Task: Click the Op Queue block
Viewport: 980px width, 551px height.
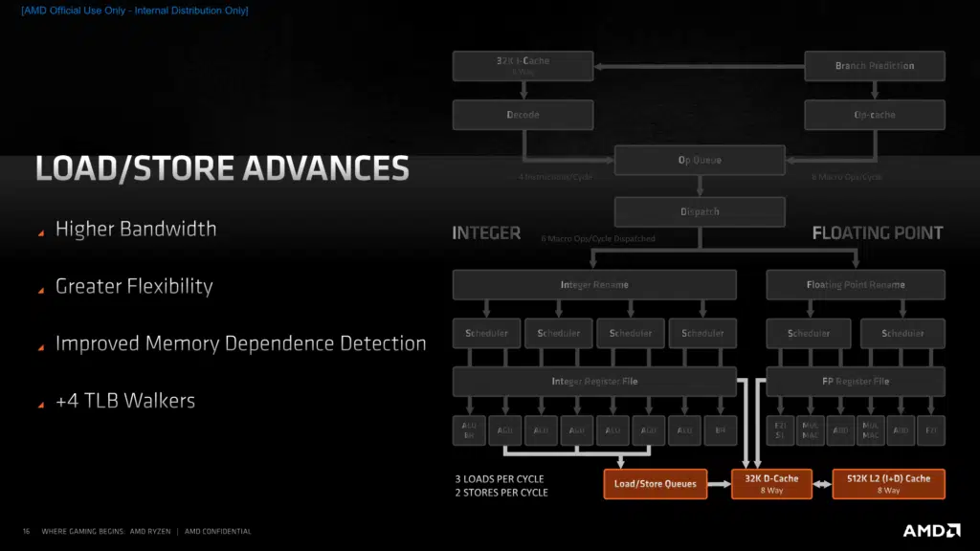Action: pyautogui.click(x=700, y=160)
